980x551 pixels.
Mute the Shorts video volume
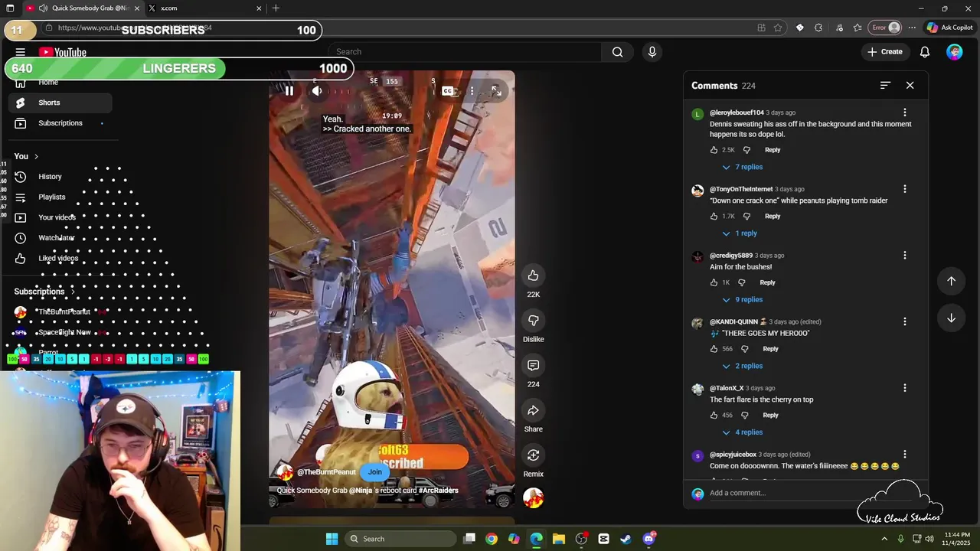click(317, 91)
